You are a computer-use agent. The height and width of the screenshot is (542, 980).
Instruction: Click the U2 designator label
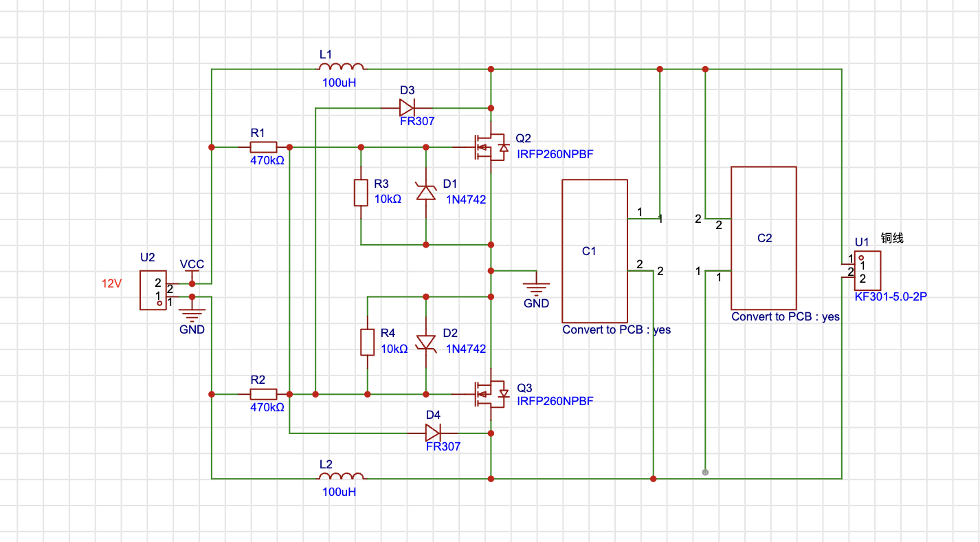click(x=148, y=257)
